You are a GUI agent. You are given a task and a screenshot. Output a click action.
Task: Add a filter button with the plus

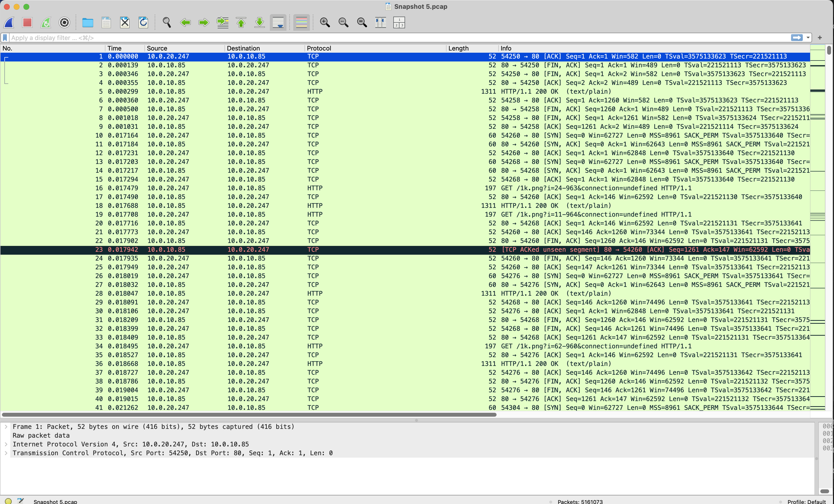pos(820,38)
